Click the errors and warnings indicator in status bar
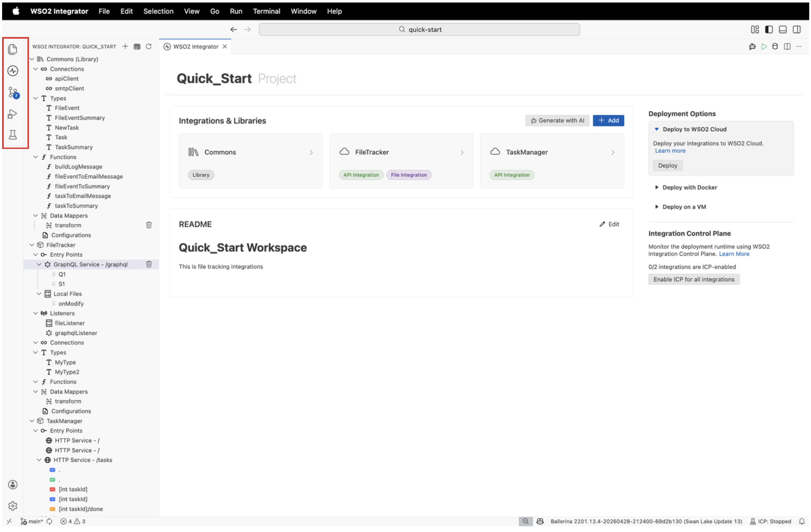The height and width of the screenshot is (532, 811). 73,521
